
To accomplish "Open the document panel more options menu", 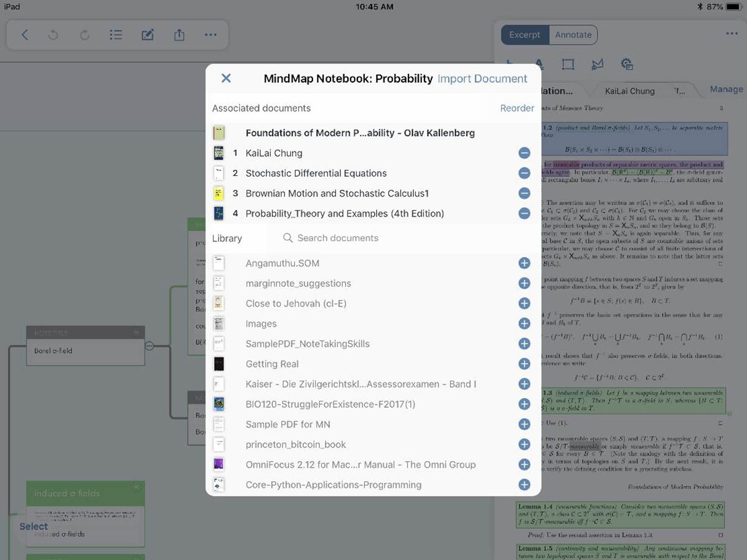I will pyautogui.click(x=731, y=34).
